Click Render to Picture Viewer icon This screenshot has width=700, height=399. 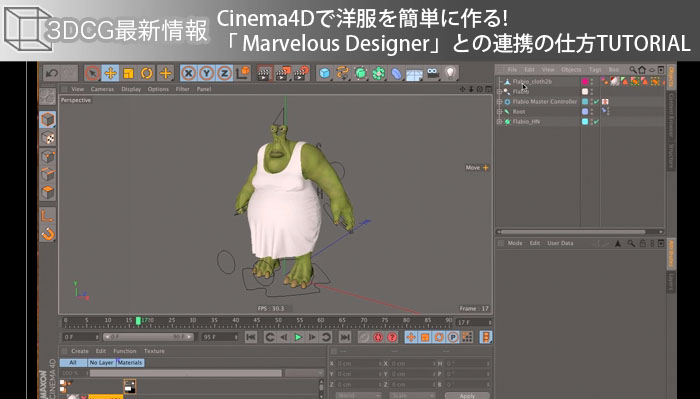283,73
